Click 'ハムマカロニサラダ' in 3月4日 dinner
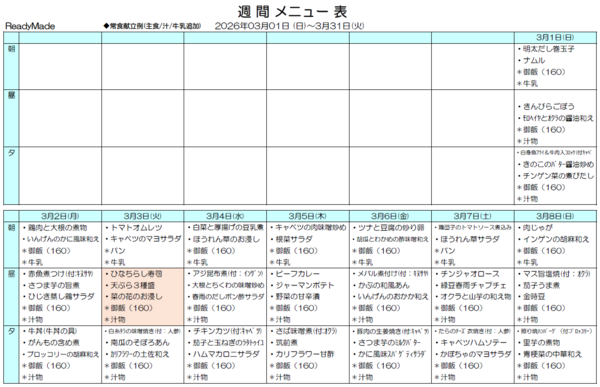This screenshot has height=387, width=600. [x=226, y=354]
